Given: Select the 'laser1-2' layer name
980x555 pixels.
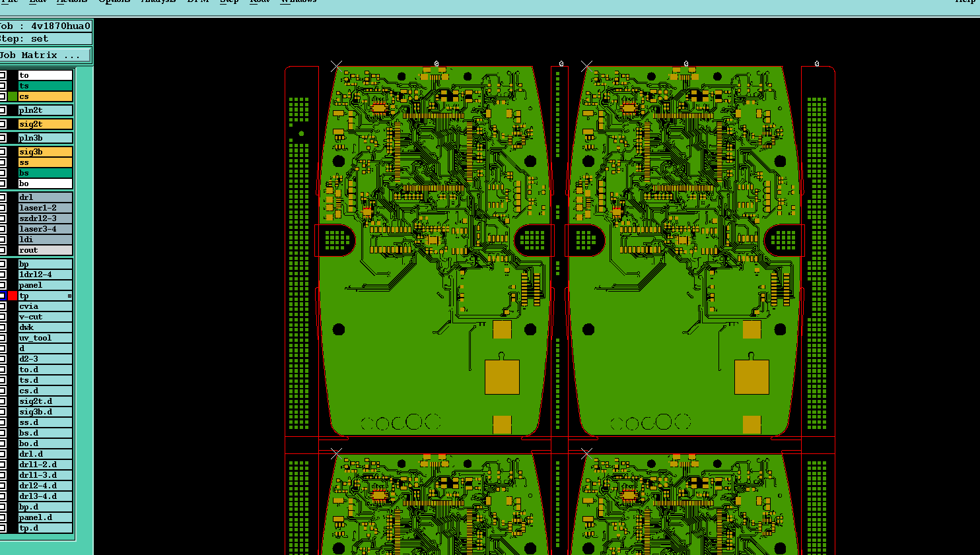Looking at the screenshot, I should point(45,208).
